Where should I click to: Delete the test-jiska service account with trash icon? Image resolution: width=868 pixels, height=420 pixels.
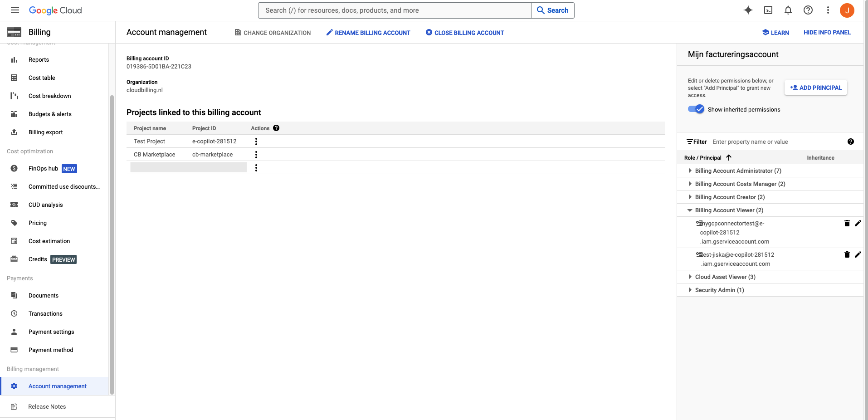click(x=847, y=254)
